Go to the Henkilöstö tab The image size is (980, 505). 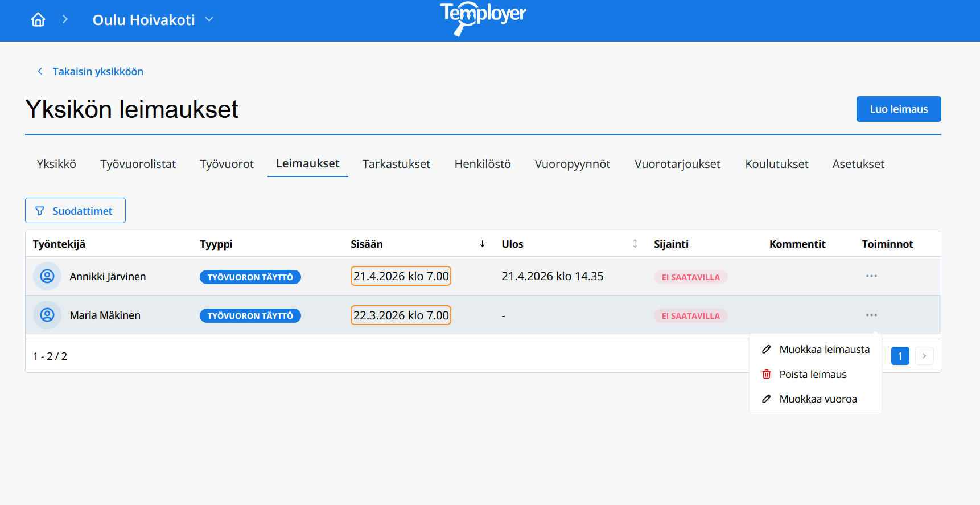click(483, 164)
